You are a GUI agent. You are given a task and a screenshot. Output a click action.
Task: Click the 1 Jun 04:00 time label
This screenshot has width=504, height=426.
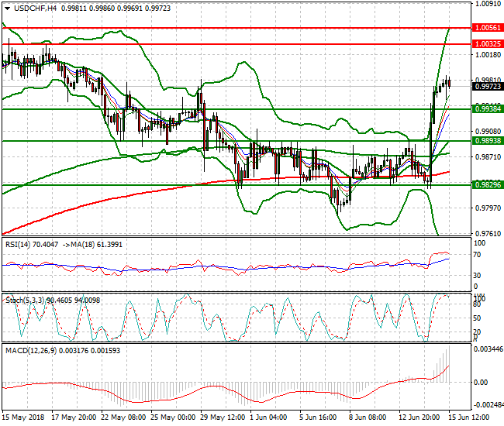(x=268, y=417)
